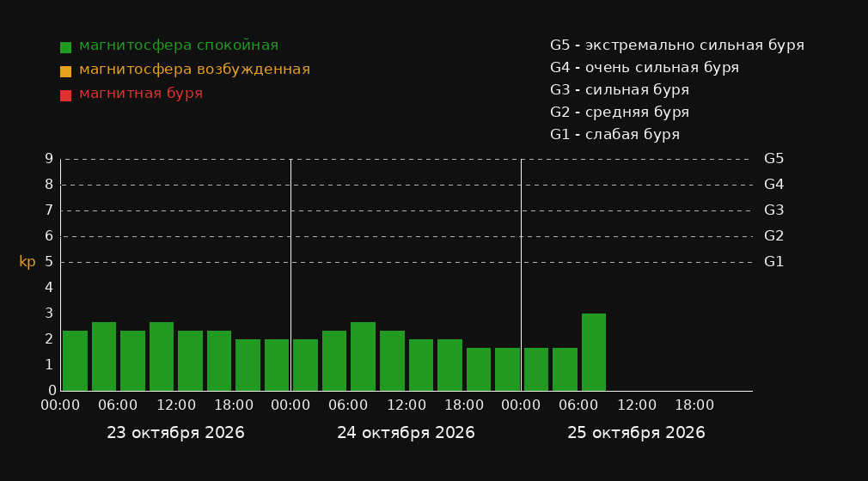Click the line "G5 - экстремально сильная буря"
This screenshot has width=868, height=481.
click(x=677, y=46)
